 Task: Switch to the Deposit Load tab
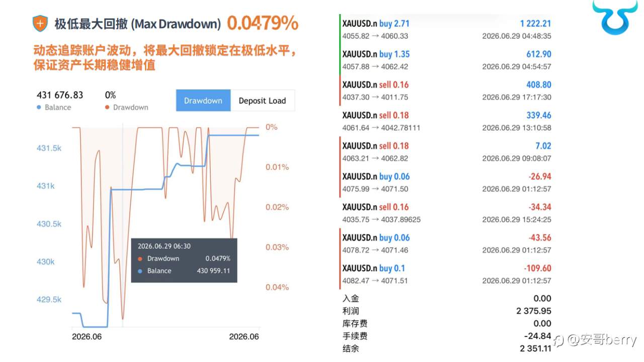pos(262,100)
